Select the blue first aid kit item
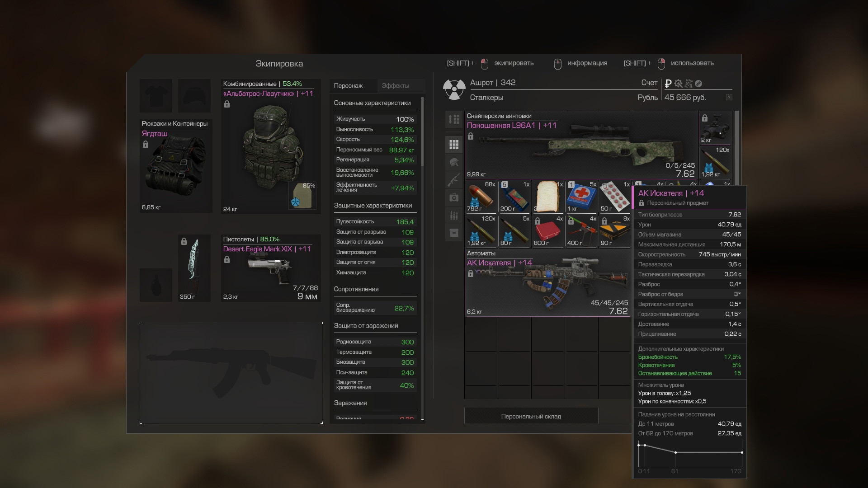 point(581,197)
